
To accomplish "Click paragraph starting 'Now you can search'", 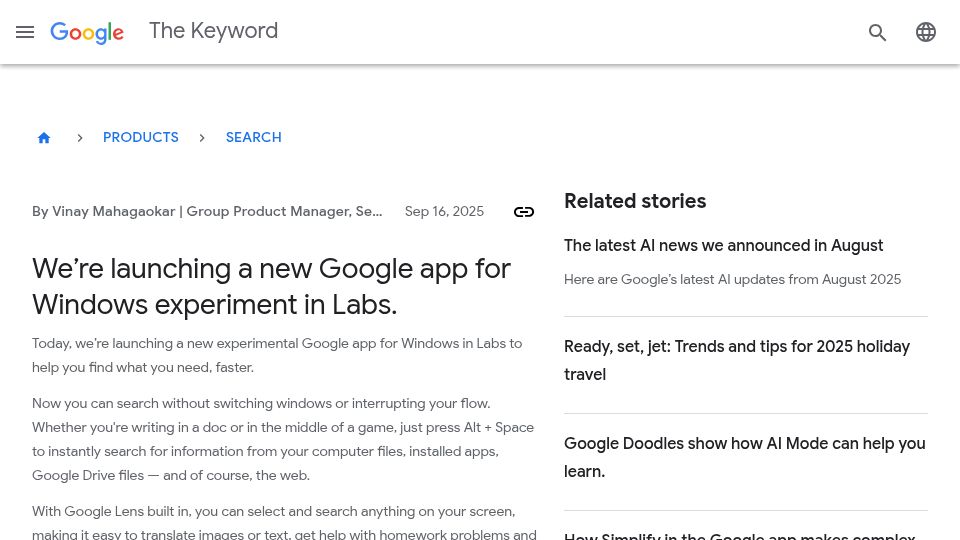I will 283,439.
